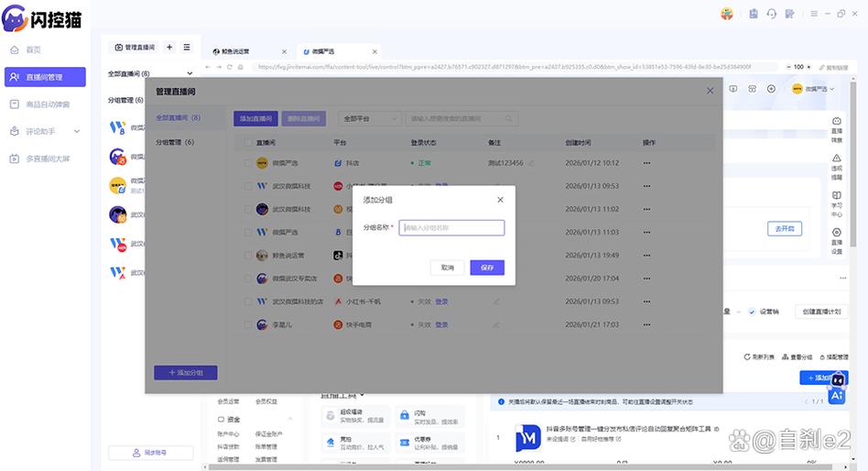
Task: Click the plus icon beside 管理直播间
Action: tap(169, 47)
